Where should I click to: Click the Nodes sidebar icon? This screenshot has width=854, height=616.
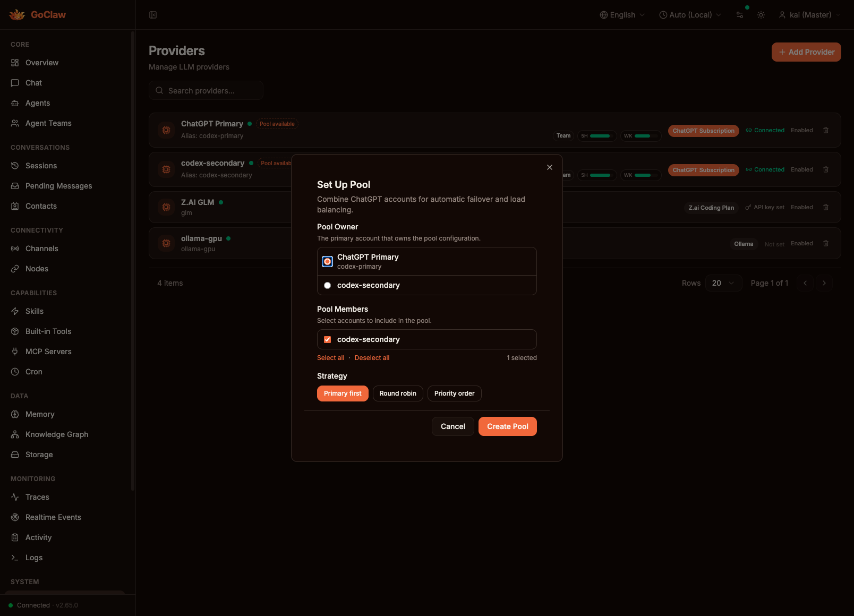pyautogui.click(x=15, y=269)
